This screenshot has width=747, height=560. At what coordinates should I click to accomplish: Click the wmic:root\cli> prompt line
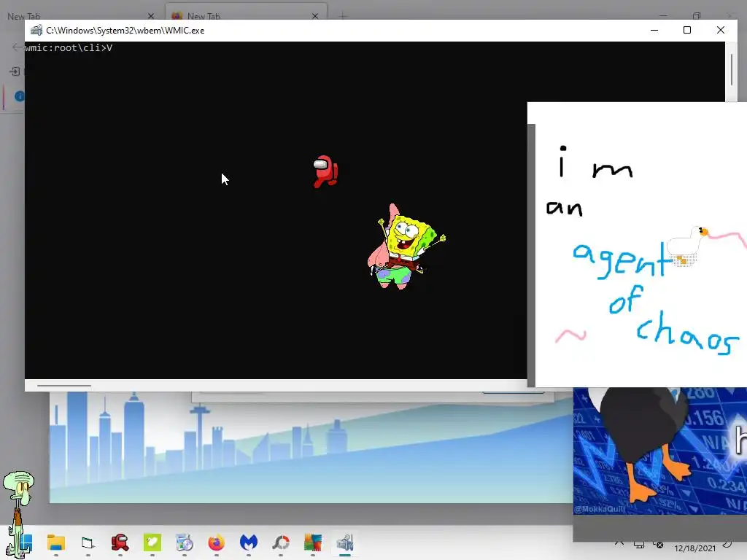click(69, 47)
